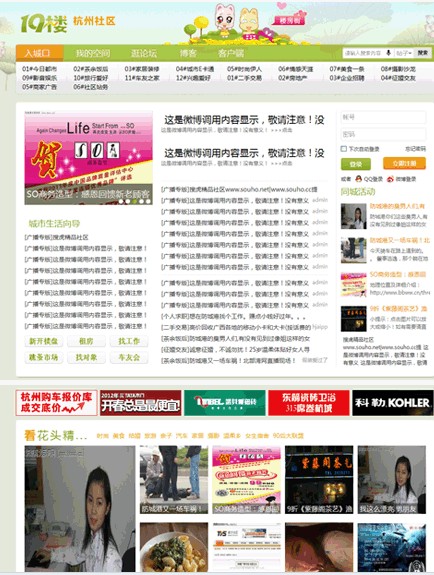Open the 我的空间 tab

92,53
